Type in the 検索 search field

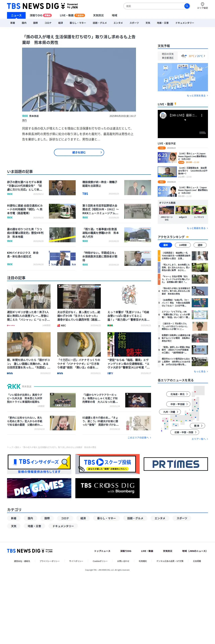coord(154,6)
